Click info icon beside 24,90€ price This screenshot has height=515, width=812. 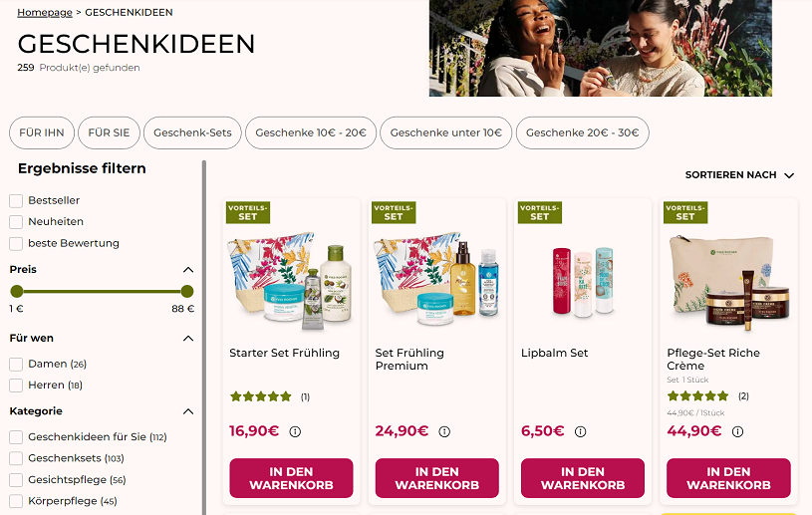click(x=444, y=431)
